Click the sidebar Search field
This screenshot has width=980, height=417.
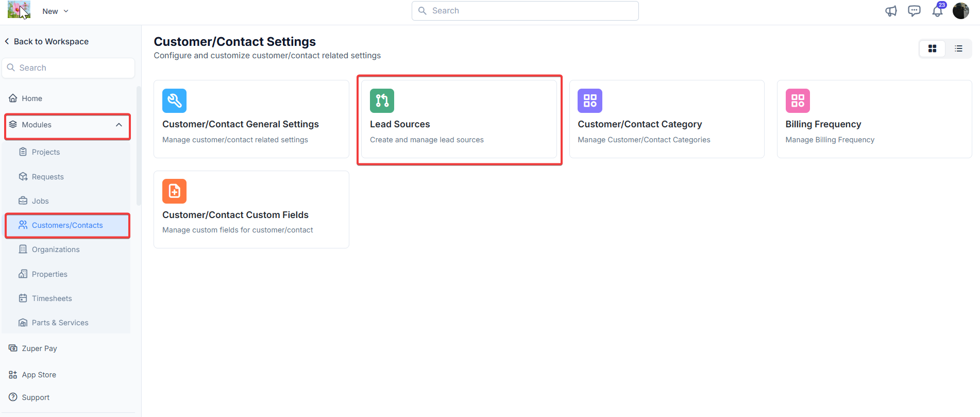tap(69, 68)
